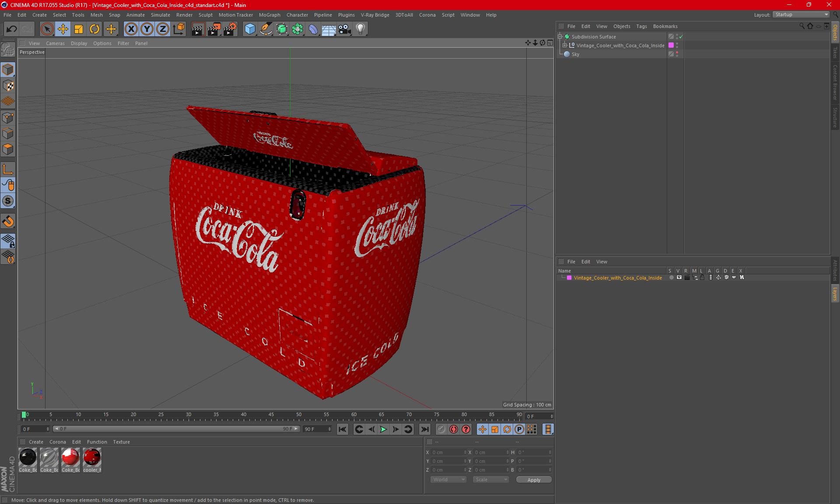Collapse the Subdivision Surface tree item

pyautogui.click(x=560, y=37)
